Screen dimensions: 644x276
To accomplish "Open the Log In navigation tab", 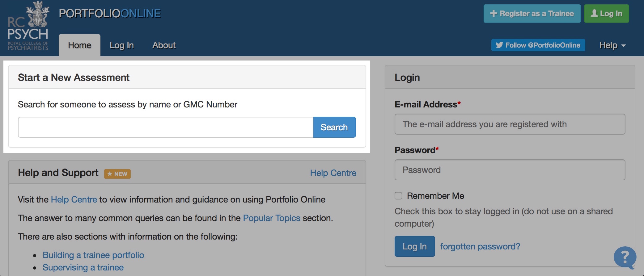I will click(122, 45).
